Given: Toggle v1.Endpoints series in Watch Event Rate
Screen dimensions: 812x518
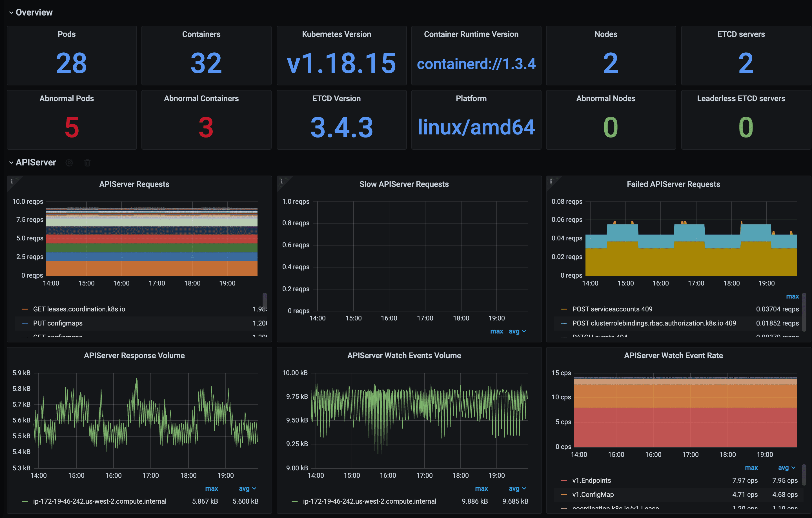Looking at the screenshot, I should click(591, 480).
